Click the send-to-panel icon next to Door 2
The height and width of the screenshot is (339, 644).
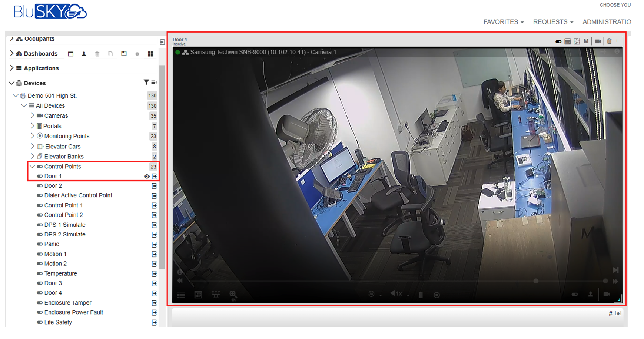click(x=154, y=186)
